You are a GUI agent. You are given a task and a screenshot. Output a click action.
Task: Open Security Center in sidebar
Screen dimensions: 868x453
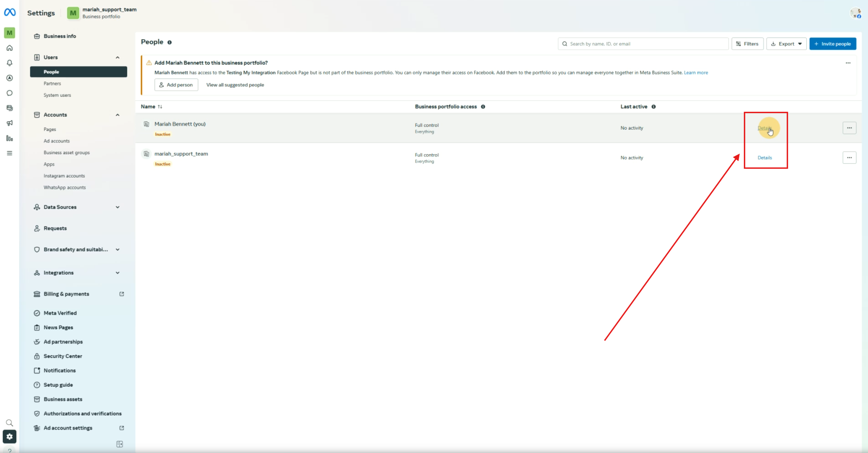point(63,356)
